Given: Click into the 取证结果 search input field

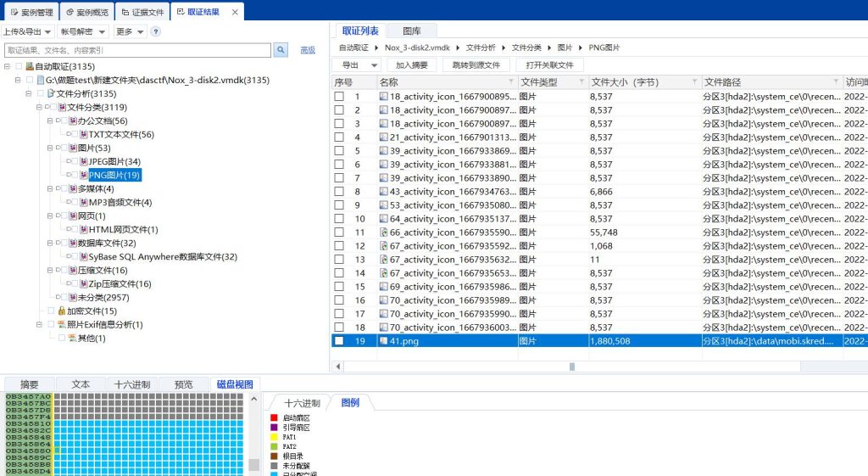Looking at the screenshot, I should pyautogui.click(x=137, y=50).
